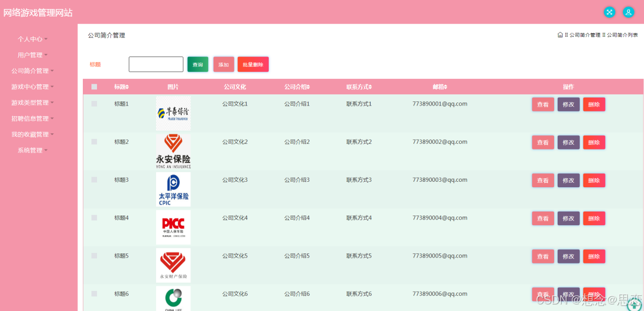644x311 pixels.
Task: Click the back-to-top arrow icon
Action: click(x=633, y=304)
